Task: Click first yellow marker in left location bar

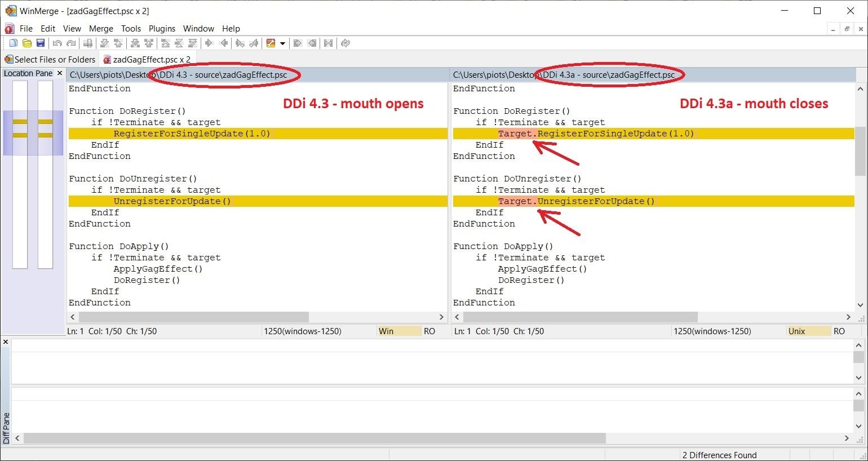Action: point(20,122)
